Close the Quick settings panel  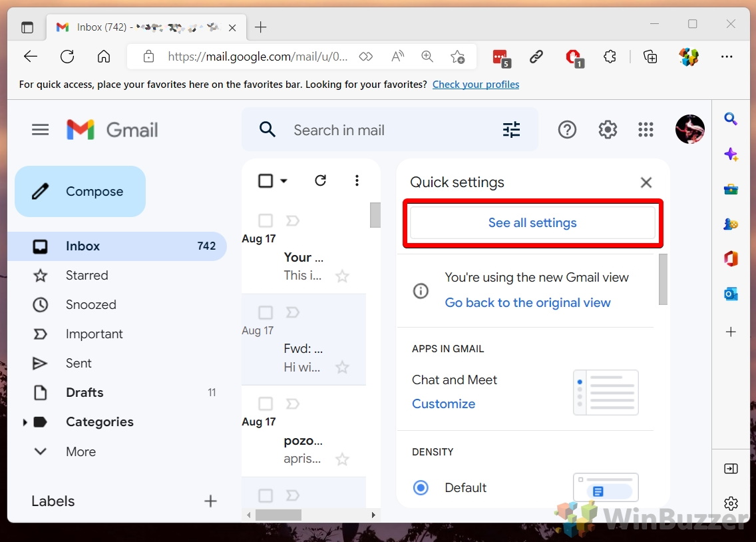(646, 182)
